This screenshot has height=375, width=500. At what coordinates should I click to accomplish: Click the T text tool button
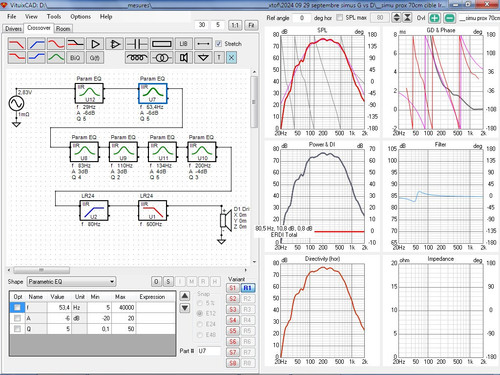(219, 58)
